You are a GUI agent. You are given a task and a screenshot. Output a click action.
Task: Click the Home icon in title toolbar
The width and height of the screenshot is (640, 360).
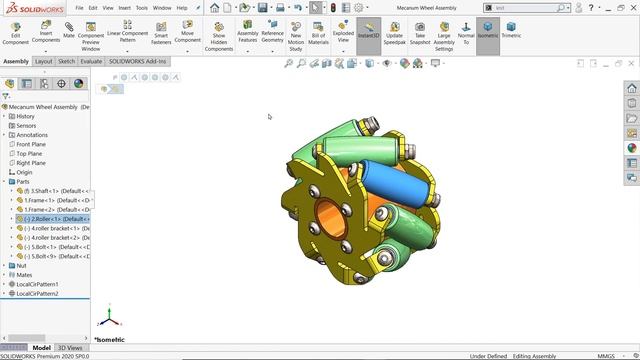click(x=214, y=8)
